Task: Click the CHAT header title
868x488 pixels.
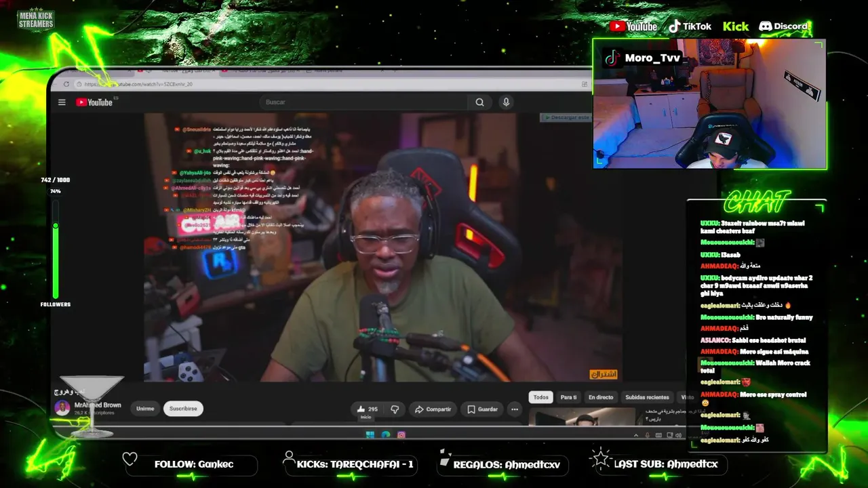Action: 756,202
